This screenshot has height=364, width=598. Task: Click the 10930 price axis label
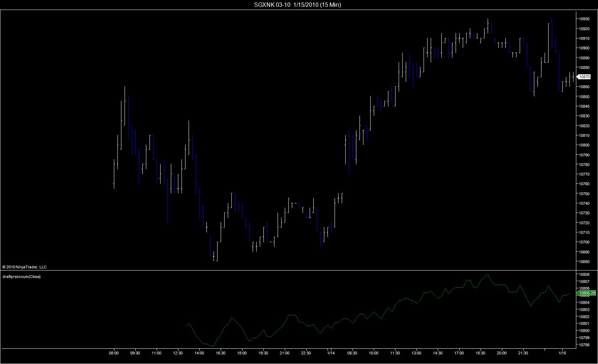(584, 19)
